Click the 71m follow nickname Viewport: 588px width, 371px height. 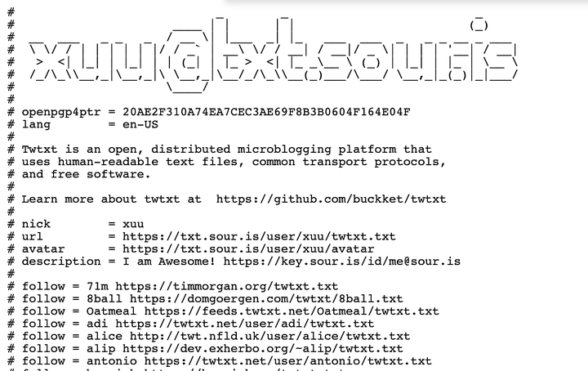[97, 287]
